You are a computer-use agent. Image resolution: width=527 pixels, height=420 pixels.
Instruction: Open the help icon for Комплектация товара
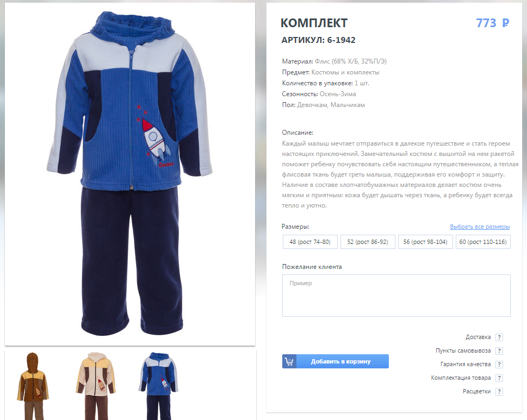pos(499,378)
